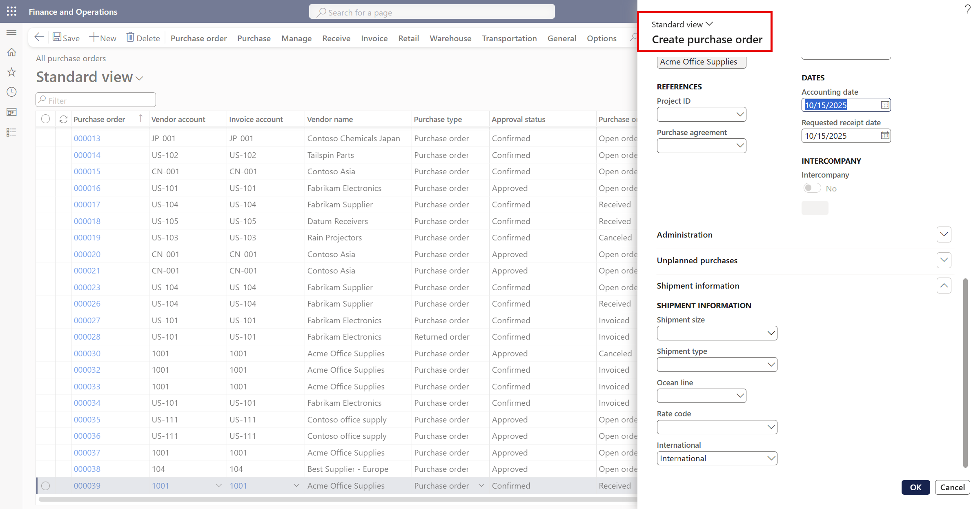Select all rows using header radio circle
This screenshot has width=980, height=509.
[x=46, y=119]
